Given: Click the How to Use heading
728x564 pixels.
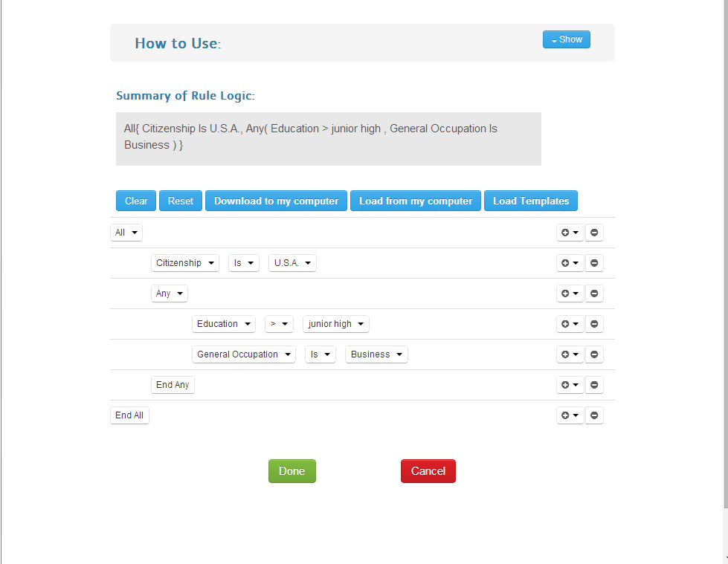Looking at the screenshot, I should (178, 43).
